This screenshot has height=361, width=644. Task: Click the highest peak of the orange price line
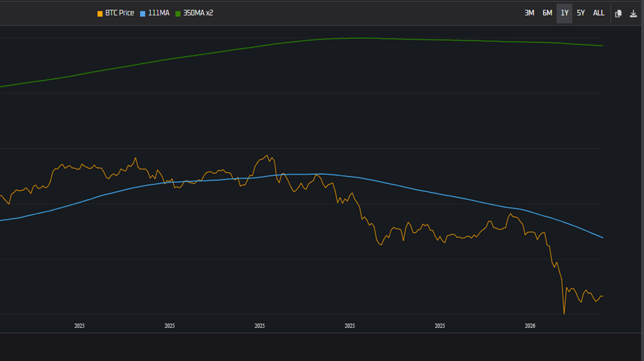tap(267, 155)
